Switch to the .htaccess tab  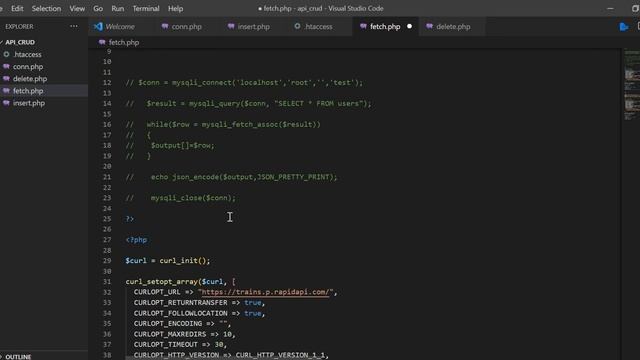(318, 27)
